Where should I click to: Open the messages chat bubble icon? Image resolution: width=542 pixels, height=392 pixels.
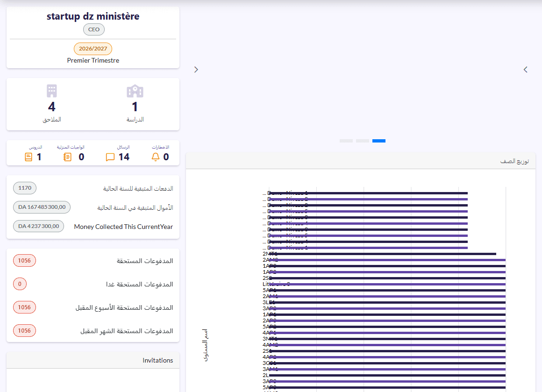point(110,157)
